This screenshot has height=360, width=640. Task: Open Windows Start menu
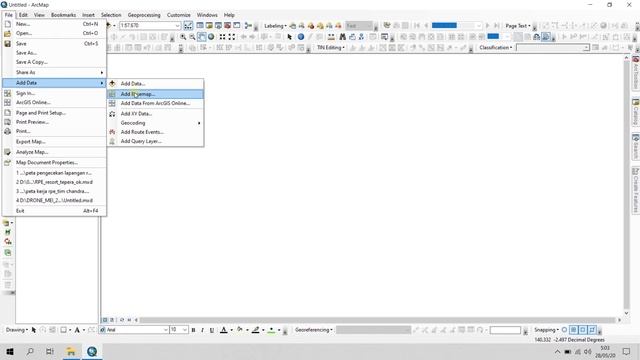[10, 351]
